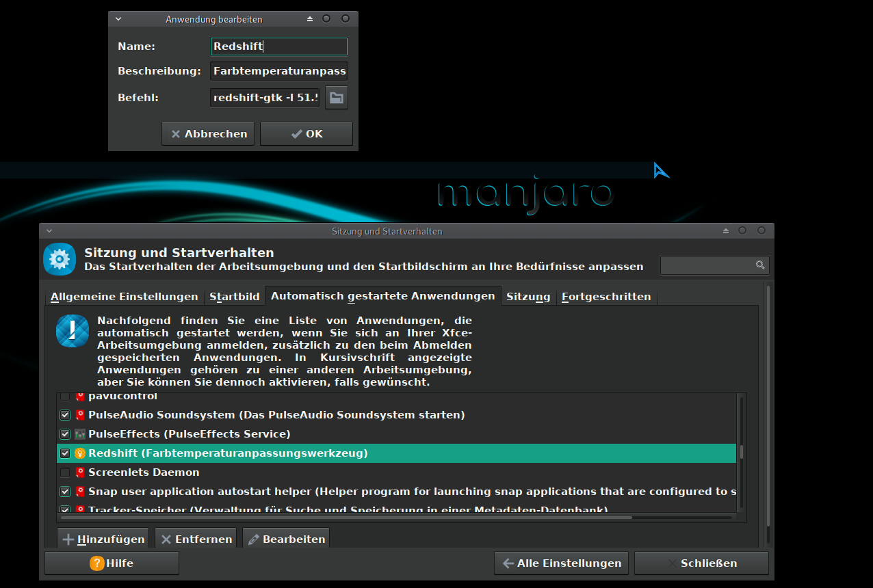Open window menu of Sitzung und Startverhalten

click(49, 231)
